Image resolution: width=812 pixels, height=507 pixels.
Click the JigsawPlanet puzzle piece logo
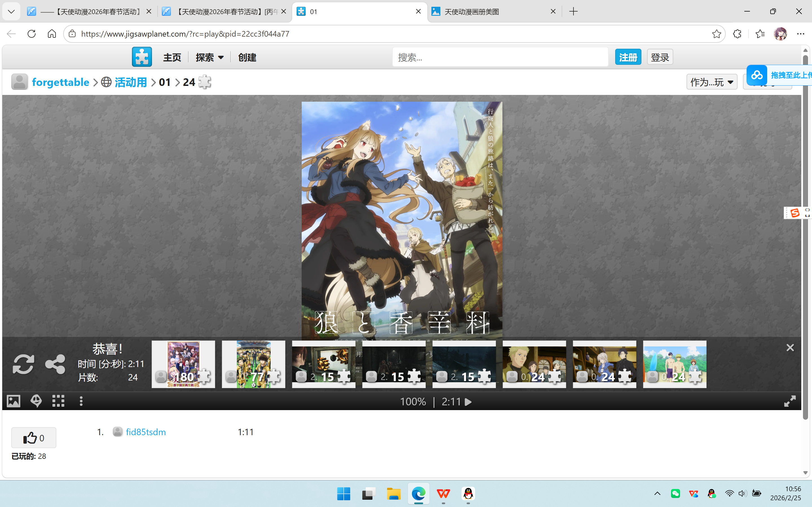pos(142,57)
